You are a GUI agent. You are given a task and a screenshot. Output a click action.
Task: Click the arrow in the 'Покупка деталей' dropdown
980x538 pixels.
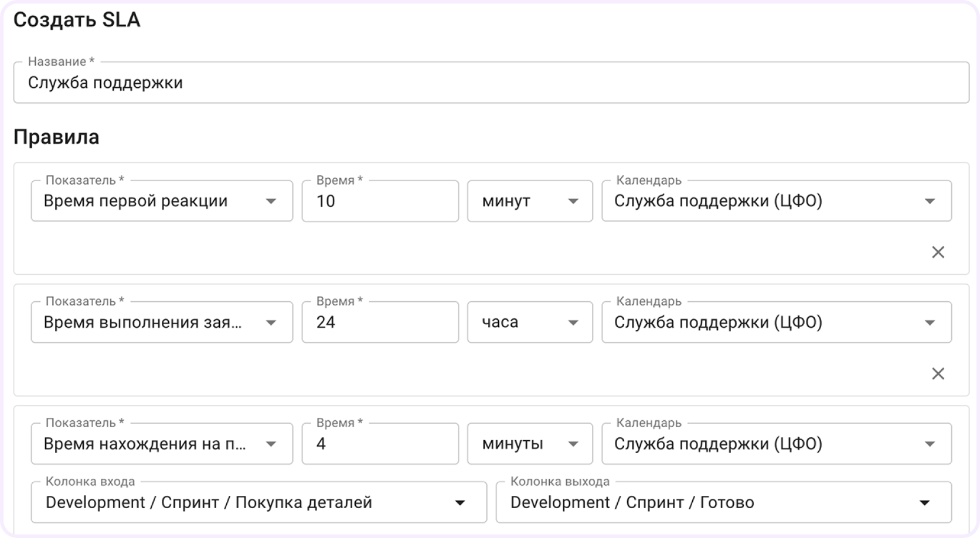click(460, 503)
